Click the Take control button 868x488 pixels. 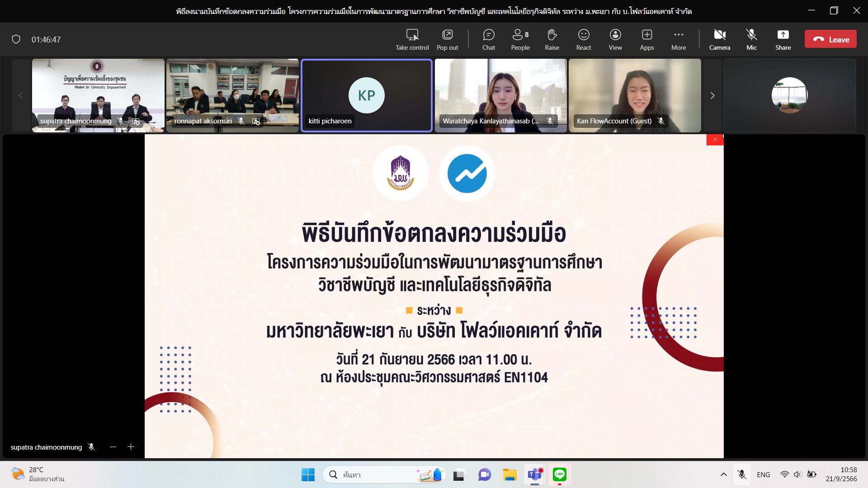tap(412, 40)
